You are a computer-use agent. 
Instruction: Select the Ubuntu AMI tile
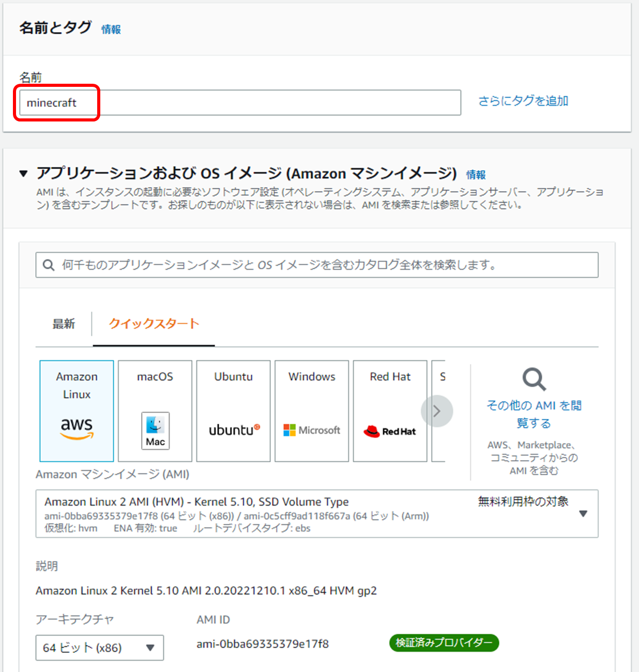pos(233,411)
